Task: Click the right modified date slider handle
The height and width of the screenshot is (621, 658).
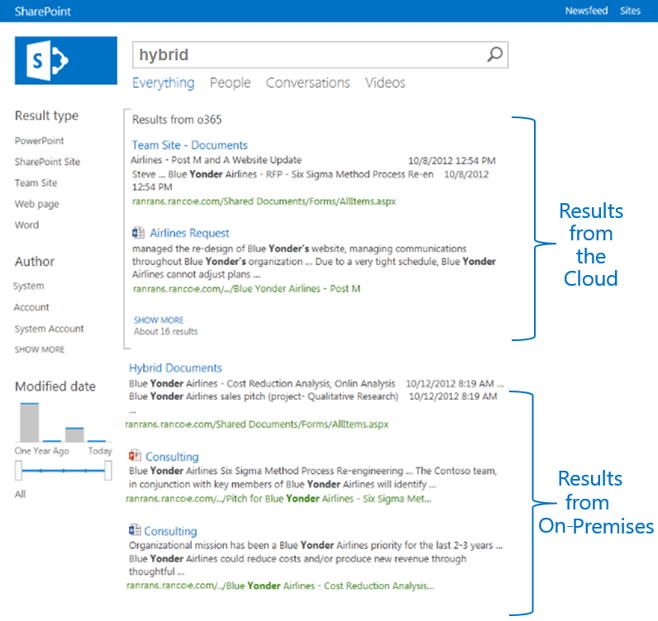Action: click(108, 470)
